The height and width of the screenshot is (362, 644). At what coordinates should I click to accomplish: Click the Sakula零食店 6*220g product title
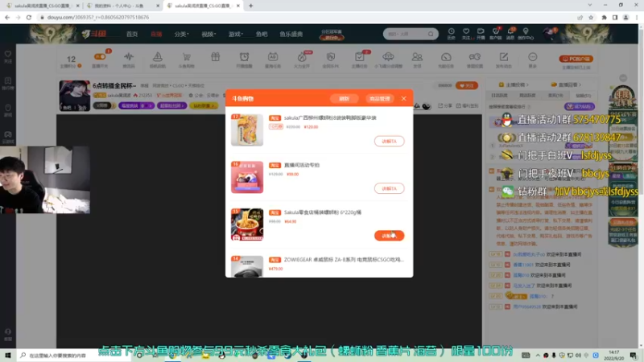(323, 212)
